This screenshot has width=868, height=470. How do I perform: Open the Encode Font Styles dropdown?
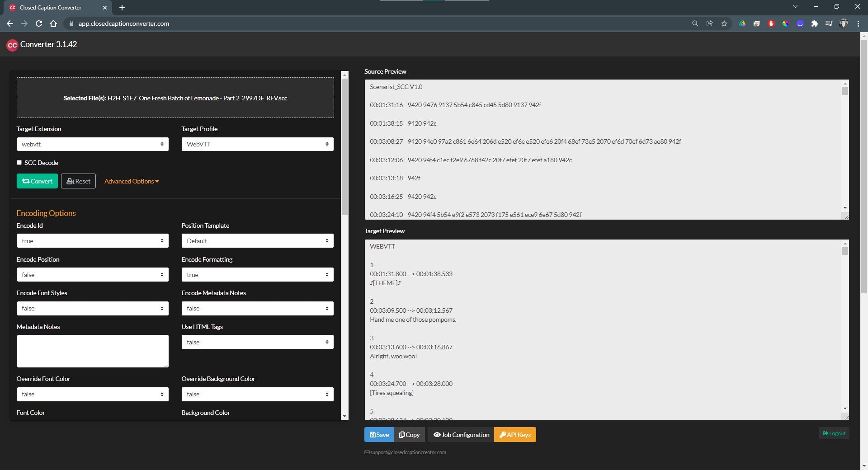point(93,308)
